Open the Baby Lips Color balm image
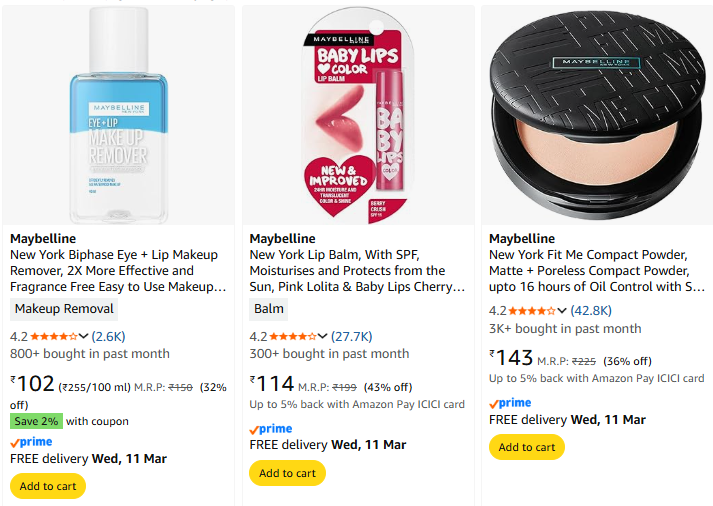This screenshot has width=713, height=506. pyautogui.click(x=358, y=115)
